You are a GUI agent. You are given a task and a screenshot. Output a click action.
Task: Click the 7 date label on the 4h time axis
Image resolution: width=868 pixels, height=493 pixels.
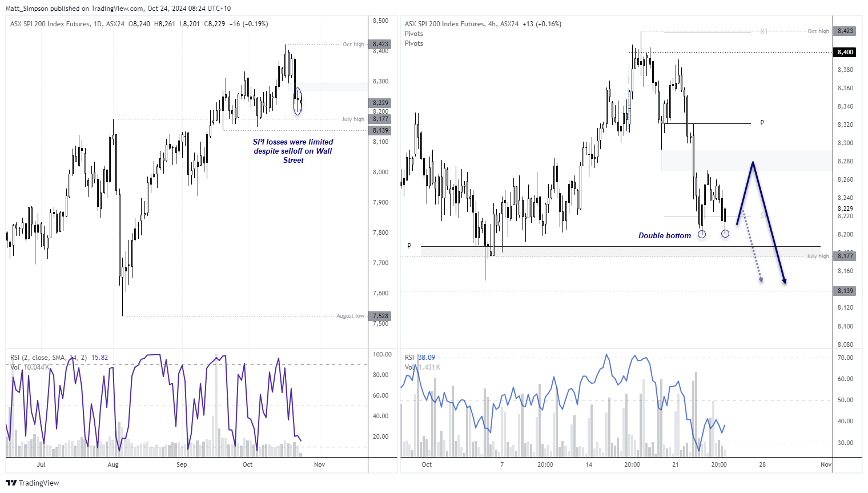[x=502, y=464]
